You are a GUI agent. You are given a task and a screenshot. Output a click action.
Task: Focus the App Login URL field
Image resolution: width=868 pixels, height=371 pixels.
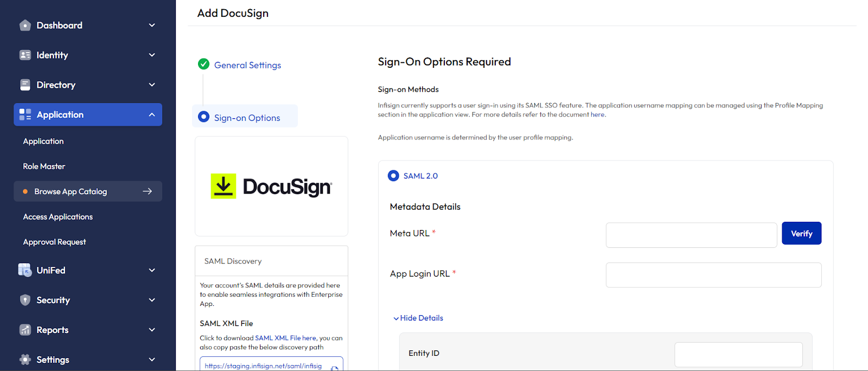coord(713,275)
